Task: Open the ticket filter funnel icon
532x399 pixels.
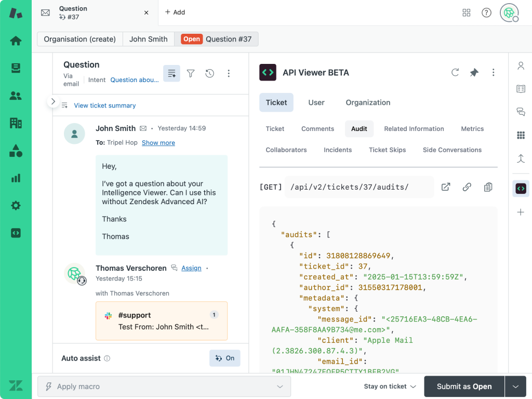Action: (x=191, y=74)
